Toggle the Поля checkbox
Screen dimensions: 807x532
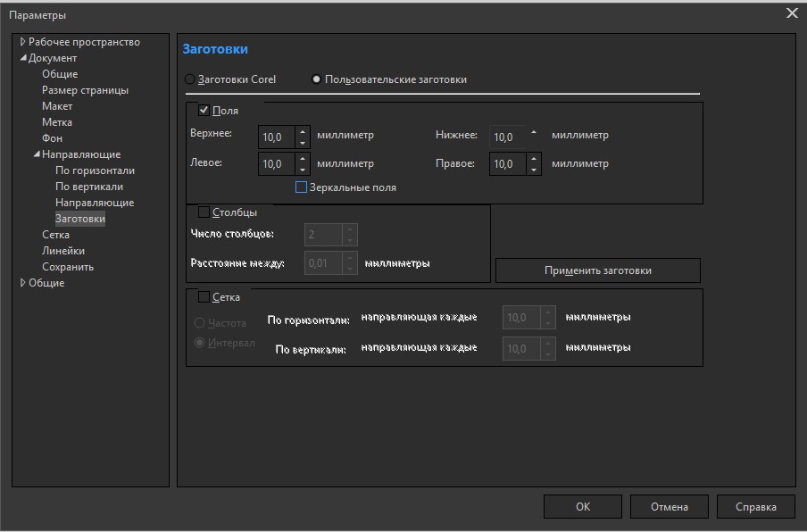tap(204, 111)
